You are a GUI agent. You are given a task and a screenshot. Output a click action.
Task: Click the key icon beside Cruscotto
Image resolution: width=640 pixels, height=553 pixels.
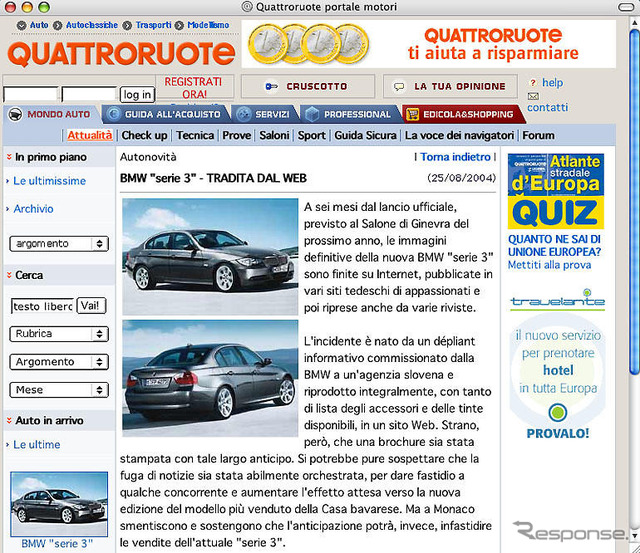coord(271,87)
